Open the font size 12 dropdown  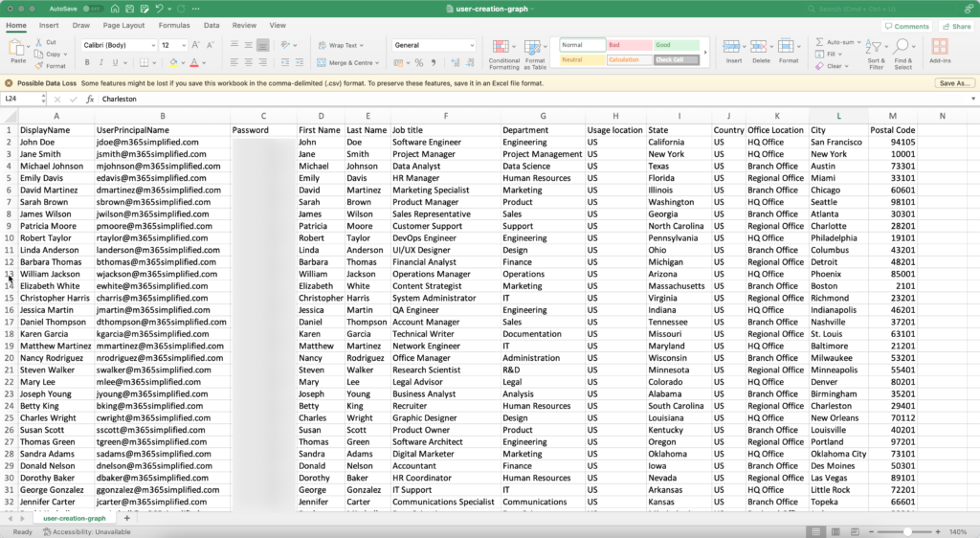tap(183, 45)
